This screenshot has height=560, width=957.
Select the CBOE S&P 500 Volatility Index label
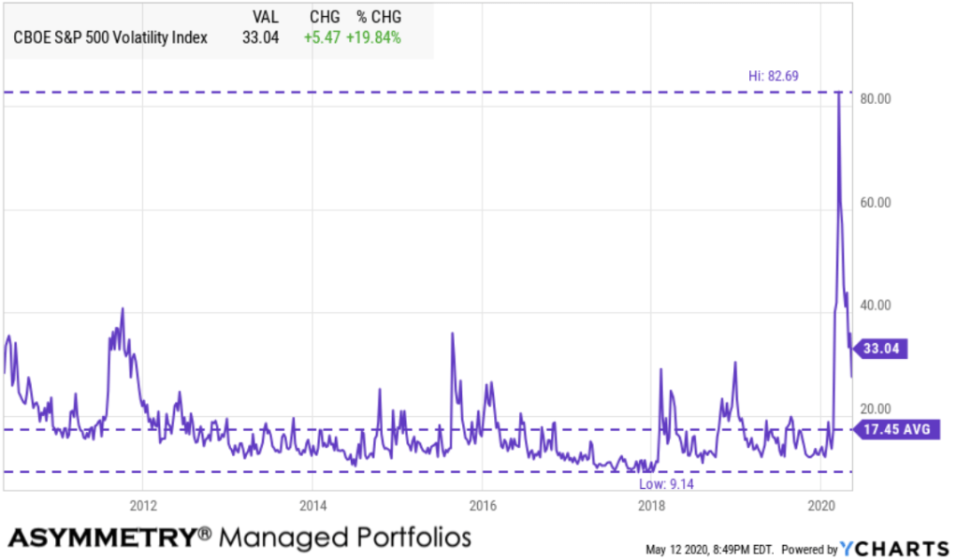110,38
